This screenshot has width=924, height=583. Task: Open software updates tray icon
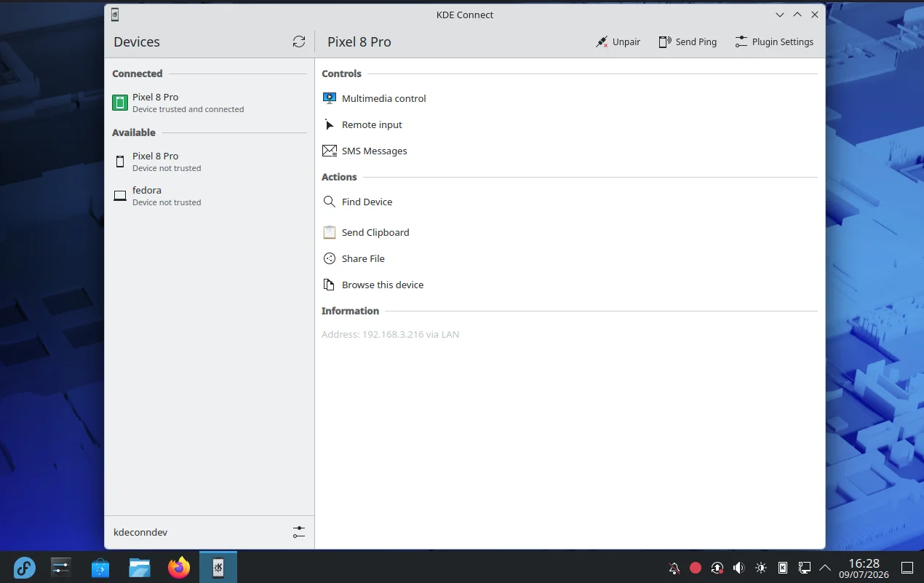(717, 568)
